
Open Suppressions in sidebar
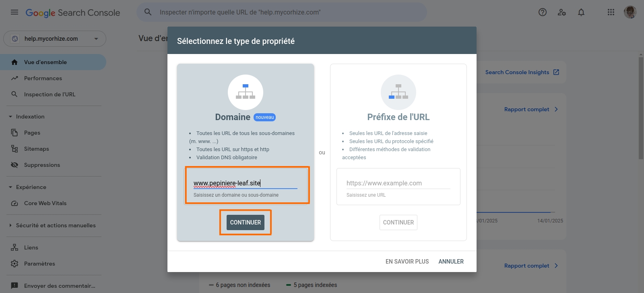click(x=53, y=165)
